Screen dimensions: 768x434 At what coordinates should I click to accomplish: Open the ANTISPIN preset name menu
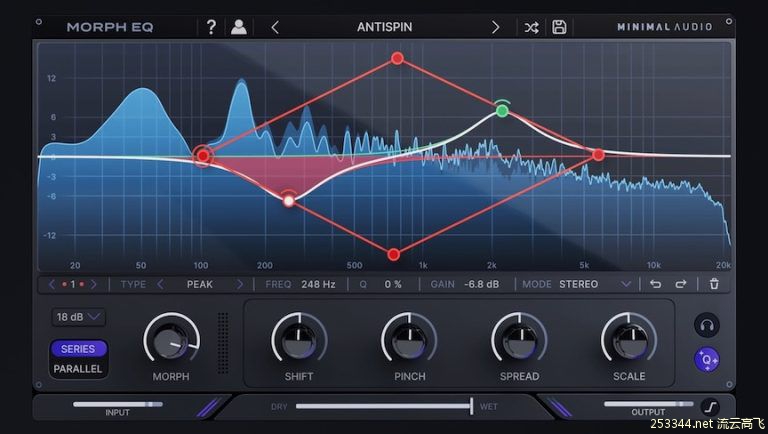384,27
